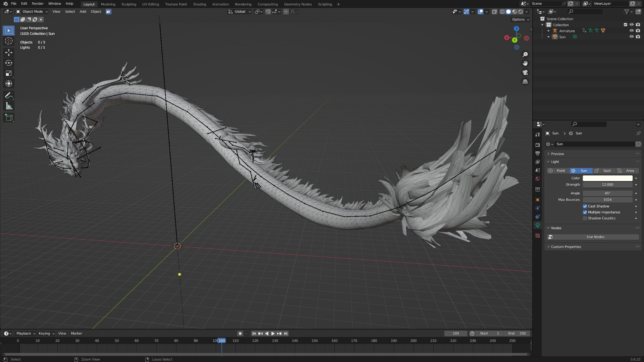Pin the Sun properties context

click(x=638, y=133)
